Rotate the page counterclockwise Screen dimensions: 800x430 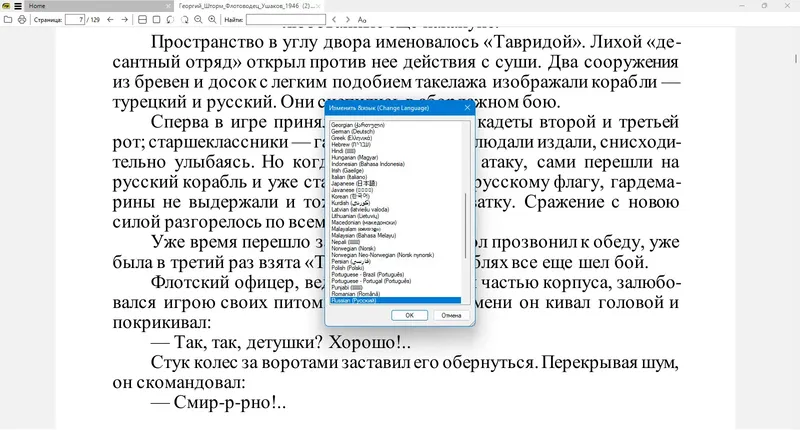pos(170,19)
